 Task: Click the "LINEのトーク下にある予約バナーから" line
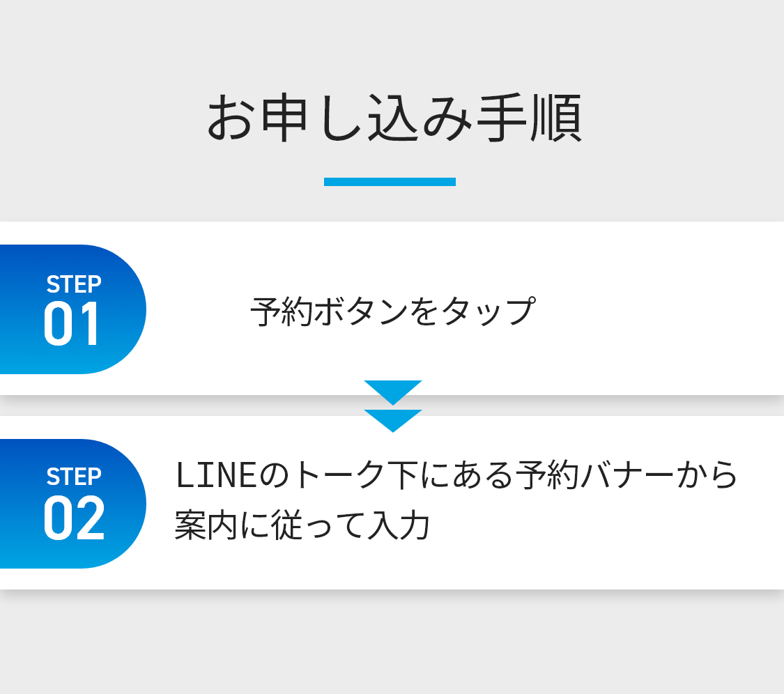tap(456, 476)
